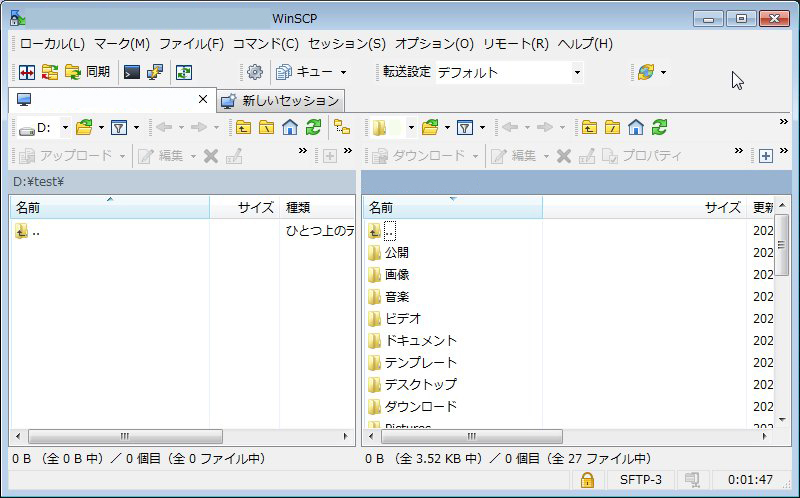Viewport: 800px width, 498px height.
Task: Select the デスクトップ folder
Action: click(x=421, y=384)
